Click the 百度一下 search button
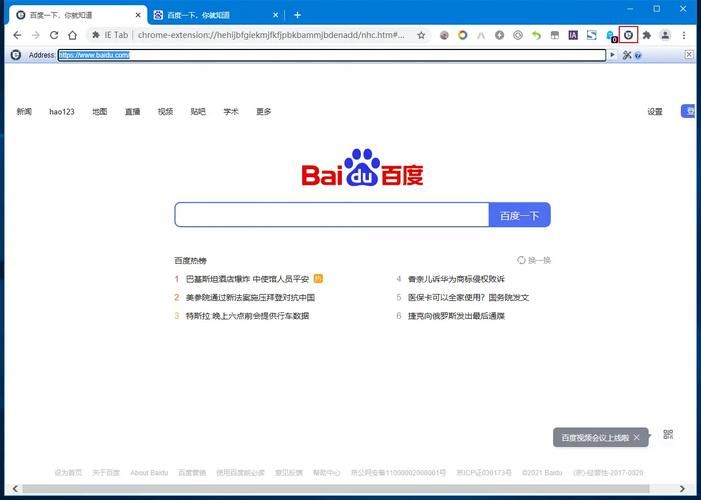This screenshot has width=701, height=500. 519,215
